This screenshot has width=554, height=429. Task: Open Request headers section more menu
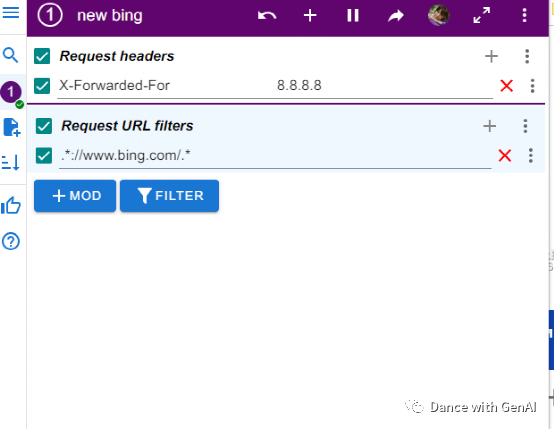point(527,56)
